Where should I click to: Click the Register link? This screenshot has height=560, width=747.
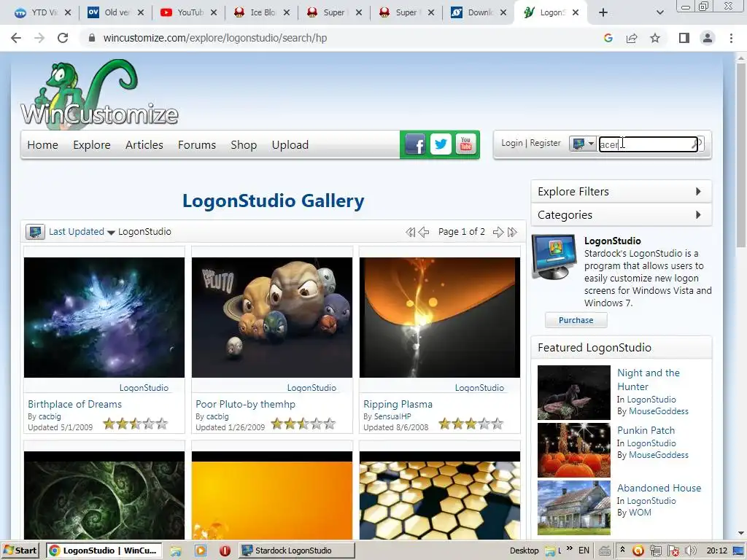(545, 143)
